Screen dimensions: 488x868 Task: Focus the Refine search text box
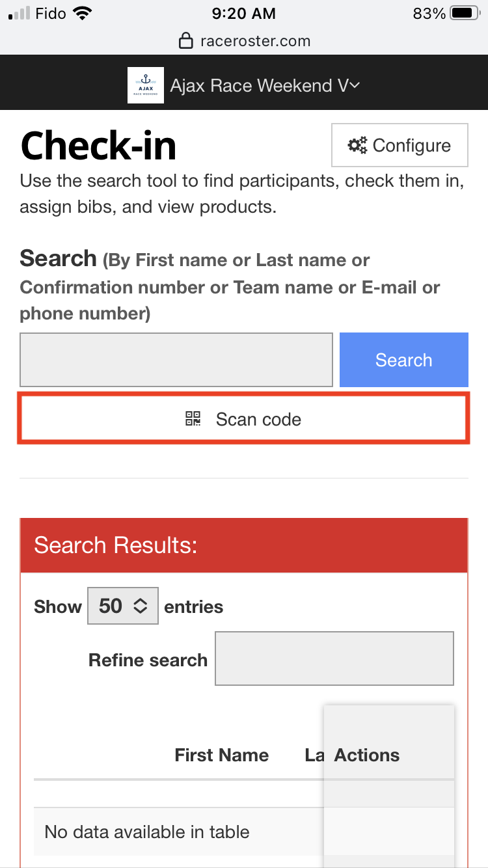pos(334,658)
